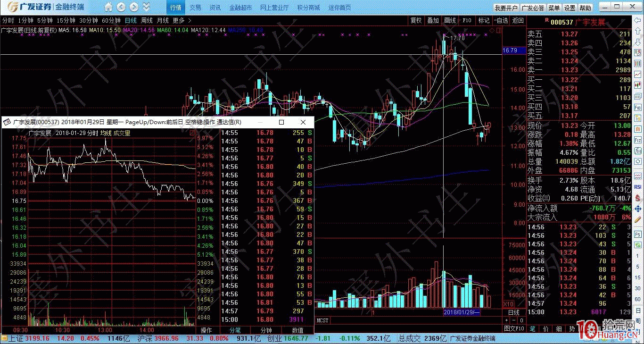The image size is (644, 344).
Task: Click the 图文F10 tab
Action: click(x=514, y=328)
